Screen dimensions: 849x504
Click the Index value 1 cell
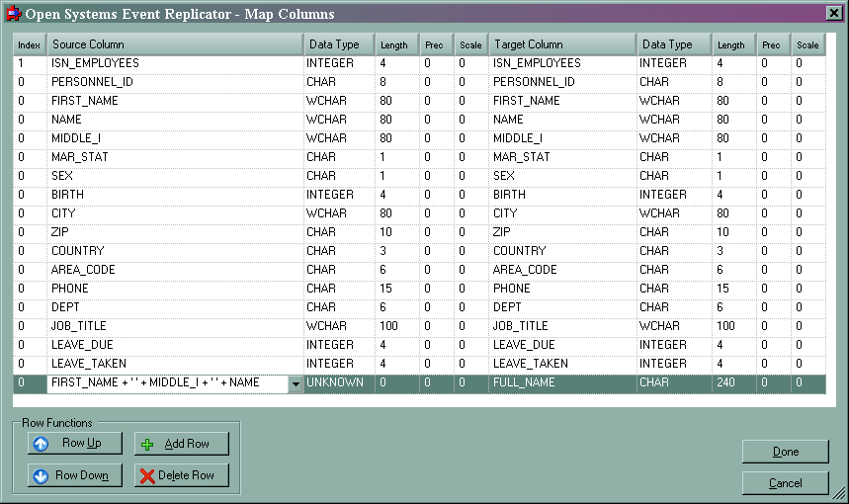click(x=30, y=63)
